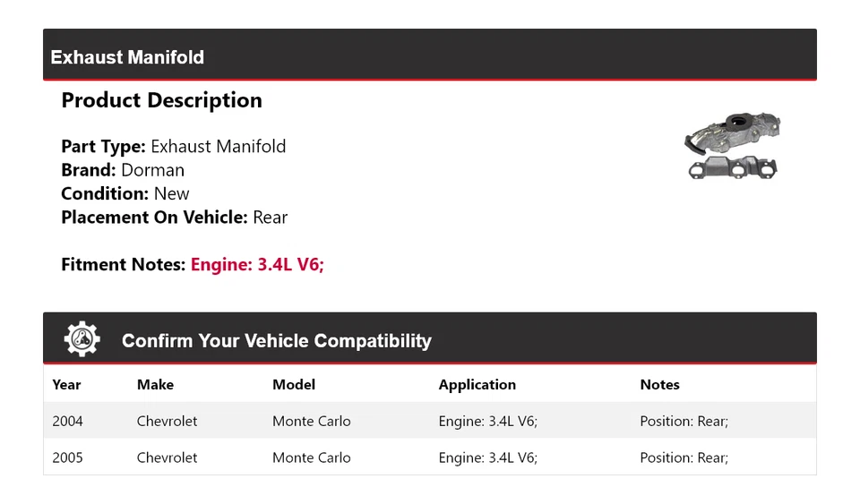The width and height of the screenshot is (860, 504).
Task: Click the Placement On Vehicle: Rear line
Action: pos(175,217)
